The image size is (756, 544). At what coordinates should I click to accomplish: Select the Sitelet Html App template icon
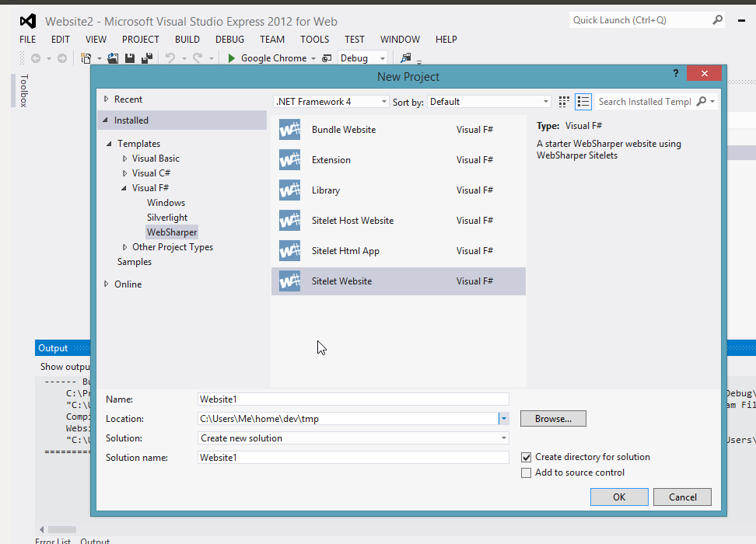pos(289,250)
